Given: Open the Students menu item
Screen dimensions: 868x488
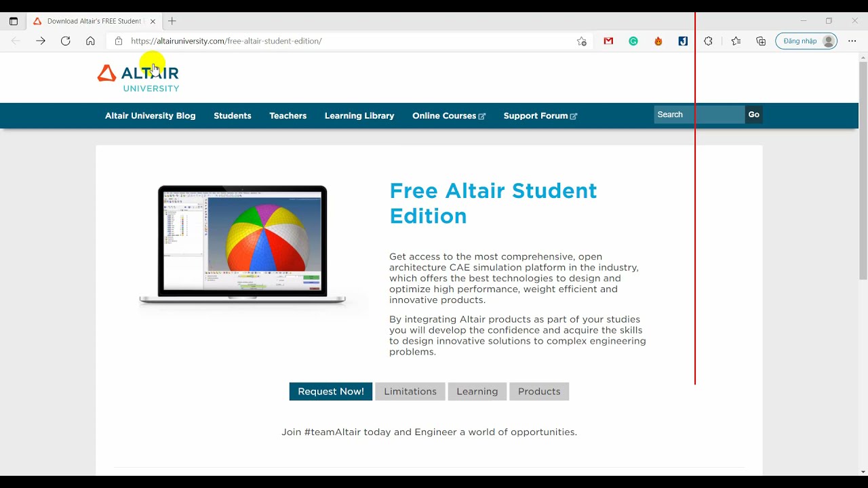Looking at the screenshot, I should tap(233, 116).
